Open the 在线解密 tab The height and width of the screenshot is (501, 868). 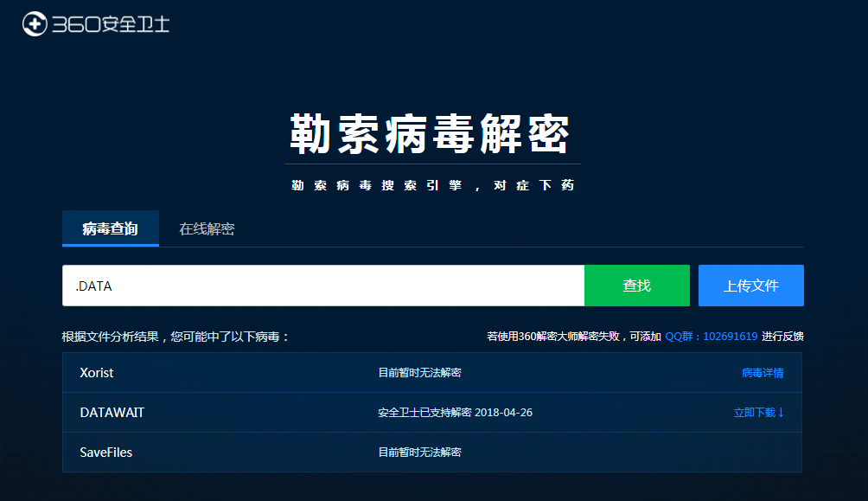pos(207,229)
